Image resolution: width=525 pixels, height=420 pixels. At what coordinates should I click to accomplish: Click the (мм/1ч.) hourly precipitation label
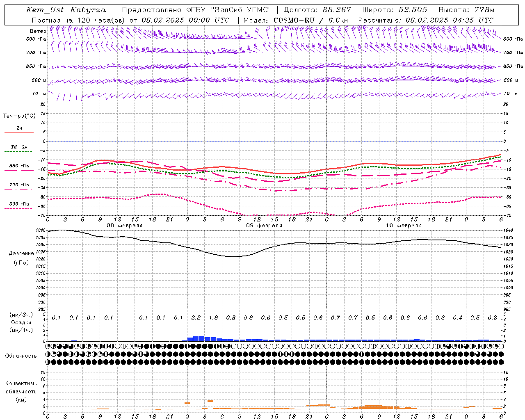point(21,330)
